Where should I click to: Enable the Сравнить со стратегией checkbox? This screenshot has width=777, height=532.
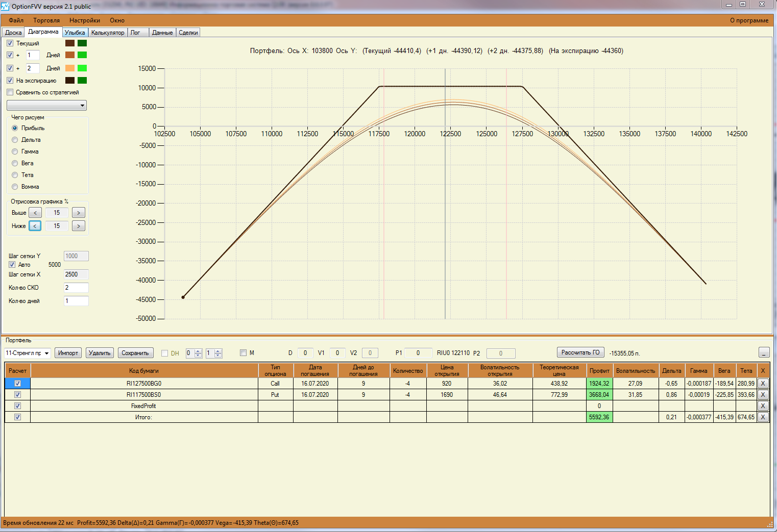(10, 92)
